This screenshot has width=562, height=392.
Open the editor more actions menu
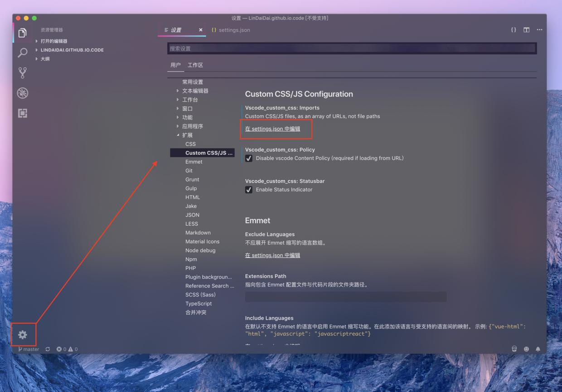point(539,30)
